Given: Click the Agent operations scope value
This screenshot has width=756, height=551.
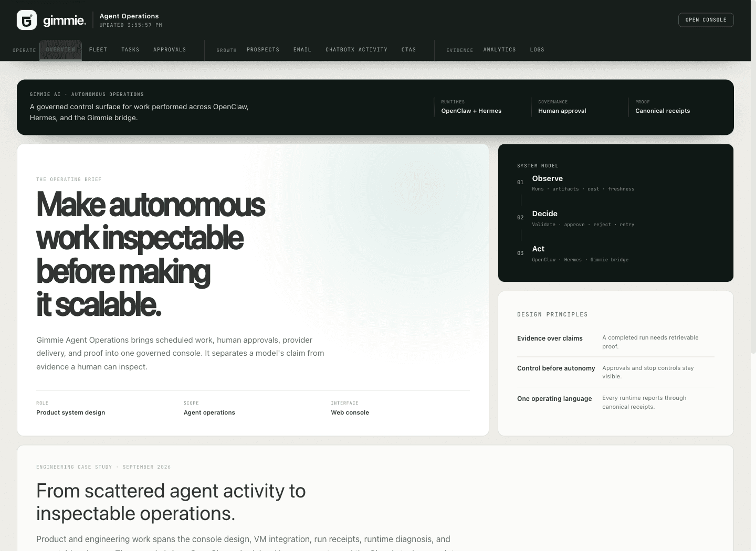Looking at the screenshot, I should click(x=209, y=412).
